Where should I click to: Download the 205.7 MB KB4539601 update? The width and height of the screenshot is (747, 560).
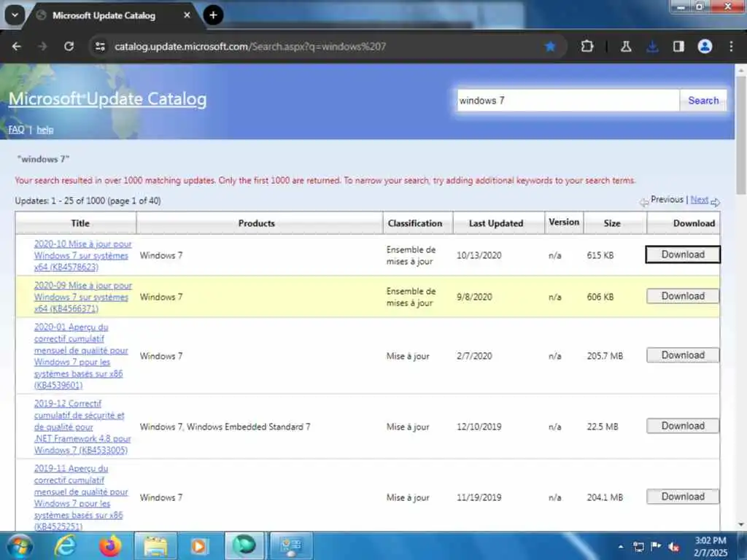(683, 355)
